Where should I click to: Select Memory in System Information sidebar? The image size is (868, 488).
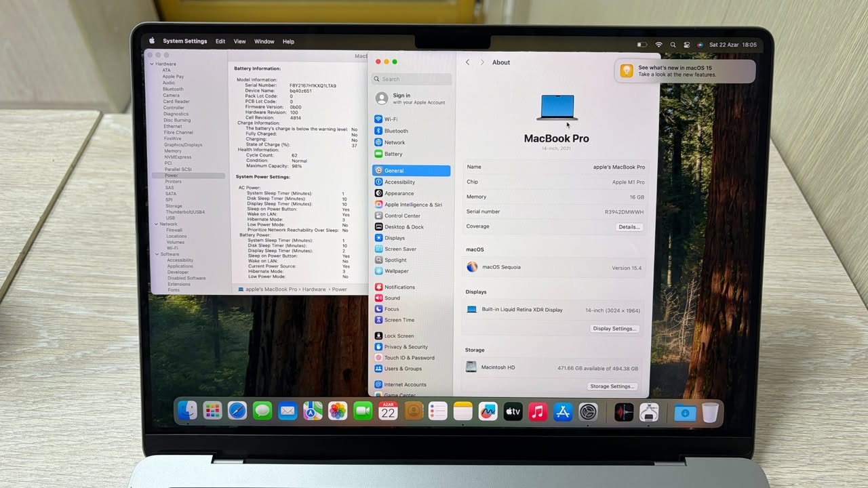[173, 150]
